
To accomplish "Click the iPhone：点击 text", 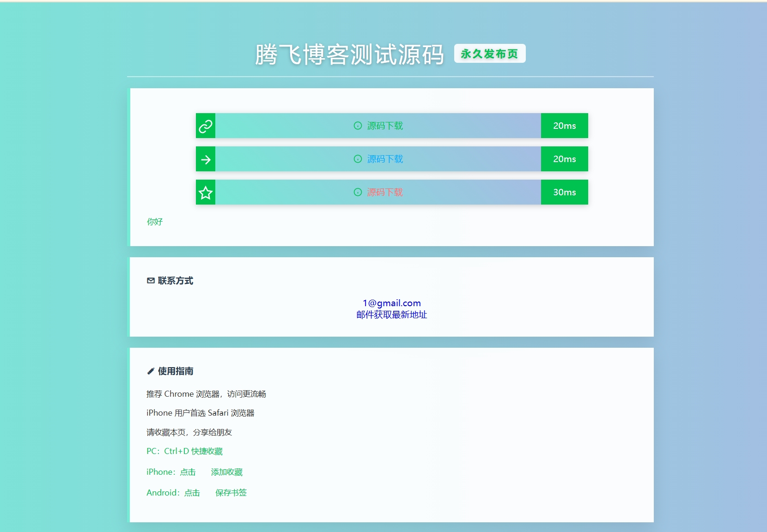I will coord(171,472).
